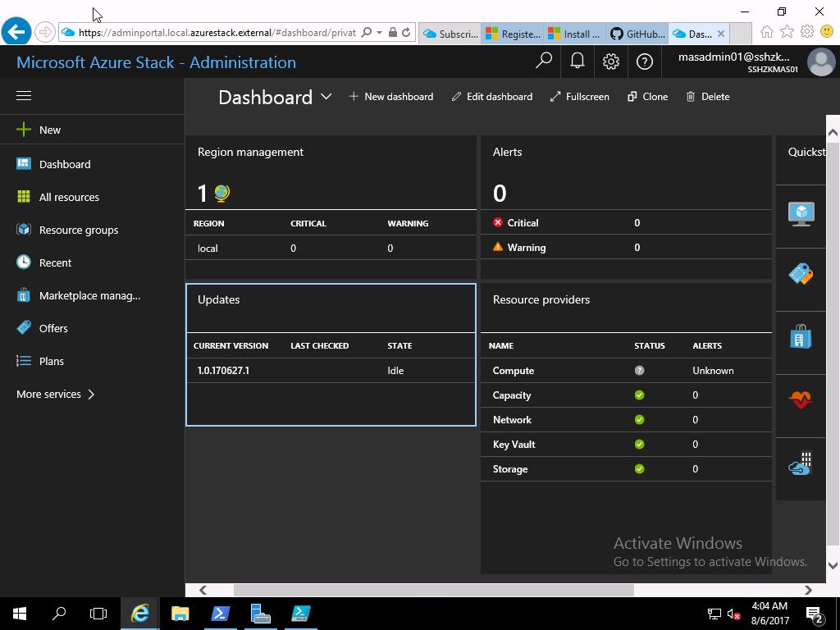Switch to the Registe... browser tab
Image resolution: width=840 pixels, height=630 pixels.
pos(513,34)
